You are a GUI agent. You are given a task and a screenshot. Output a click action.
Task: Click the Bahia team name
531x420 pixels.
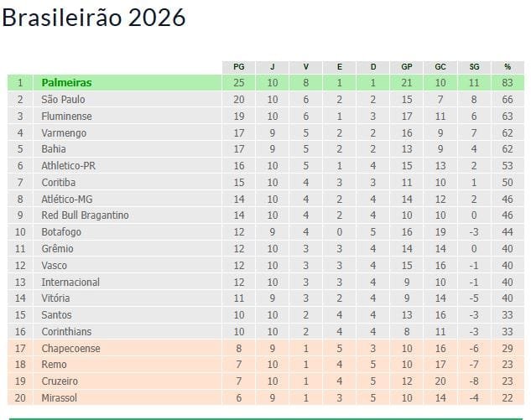pyautogui.click(x=54, y=149)
